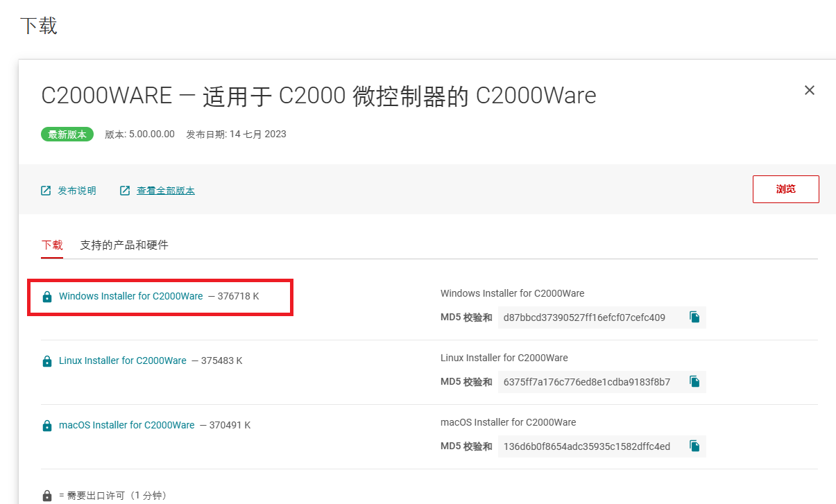This screenshot has height=504, width=836.
Task: Click the lock icon in the export approval legend
Action: (46, 496)
